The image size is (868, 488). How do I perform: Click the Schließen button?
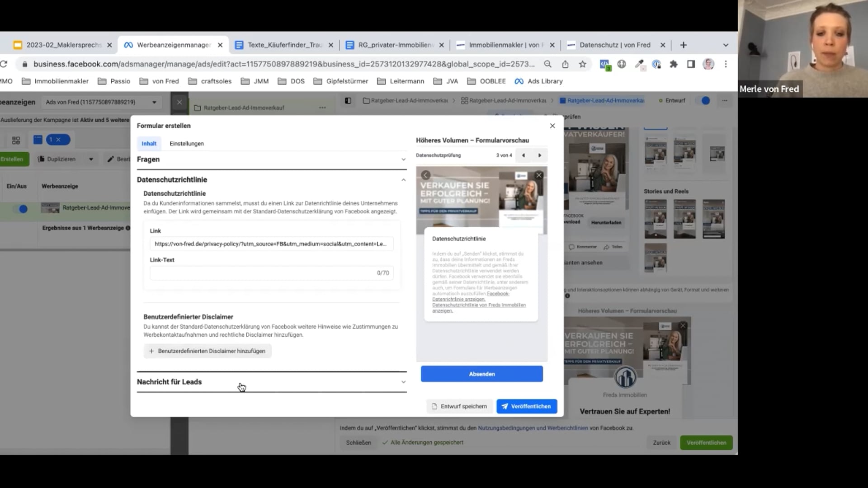coord(359,443)
